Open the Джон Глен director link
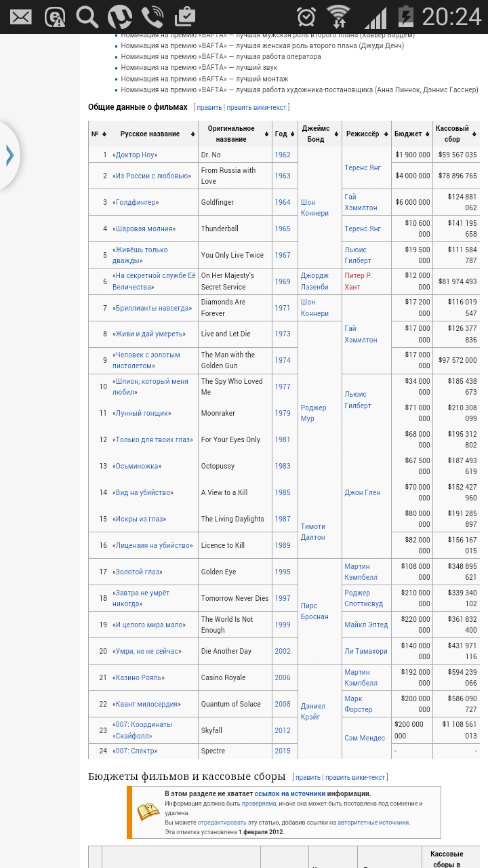 pyautogui.click(x=363, y=493)
